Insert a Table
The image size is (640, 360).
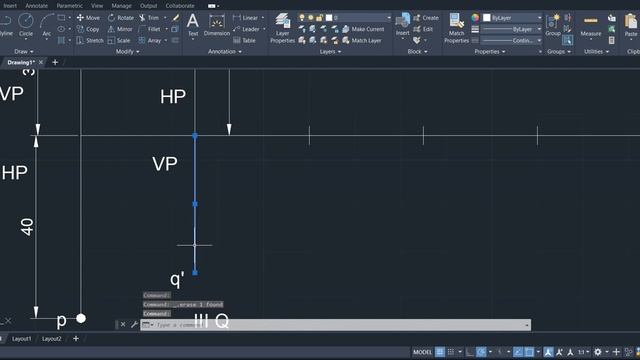pos(244,40)
